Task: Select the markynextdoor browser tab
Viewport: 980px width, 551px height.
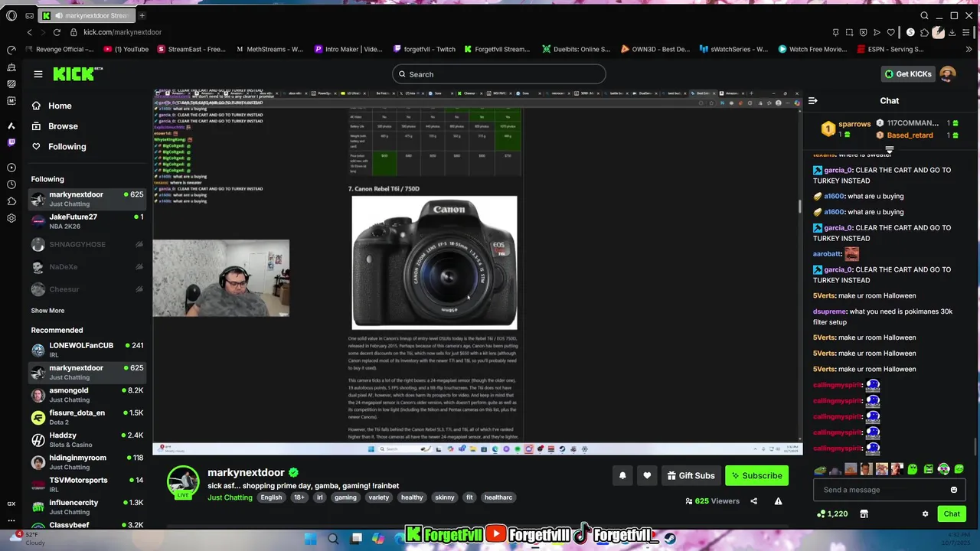Action: [x=87, y=15]
